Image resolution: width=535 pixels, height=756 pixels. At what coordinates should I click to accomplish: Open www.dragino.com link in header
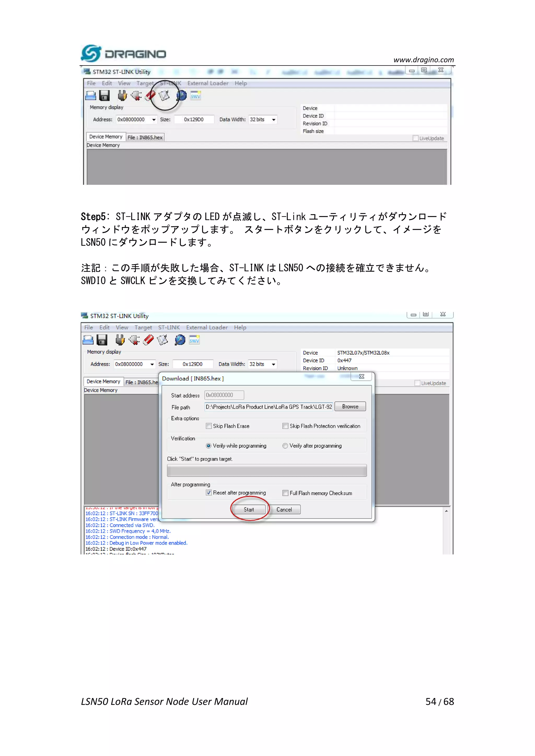pos(424,60)
